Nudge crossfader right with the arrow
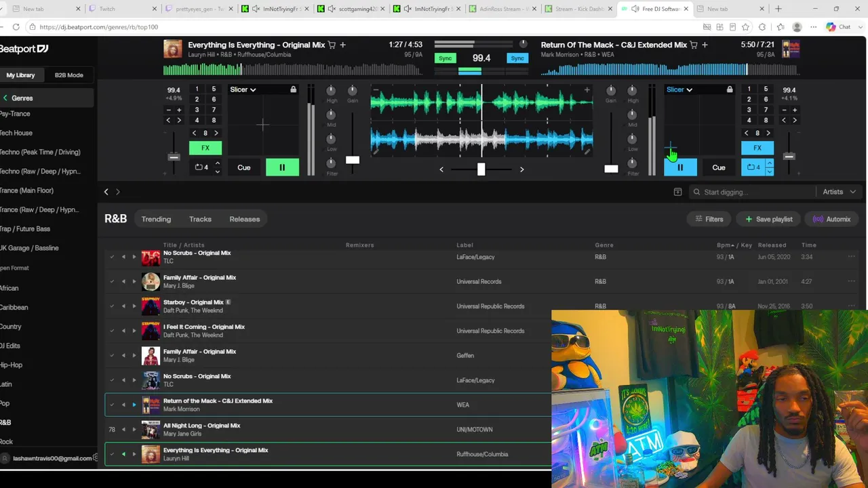Image resolution: width=868 pixels, height=488 pixels. (521, 169)
